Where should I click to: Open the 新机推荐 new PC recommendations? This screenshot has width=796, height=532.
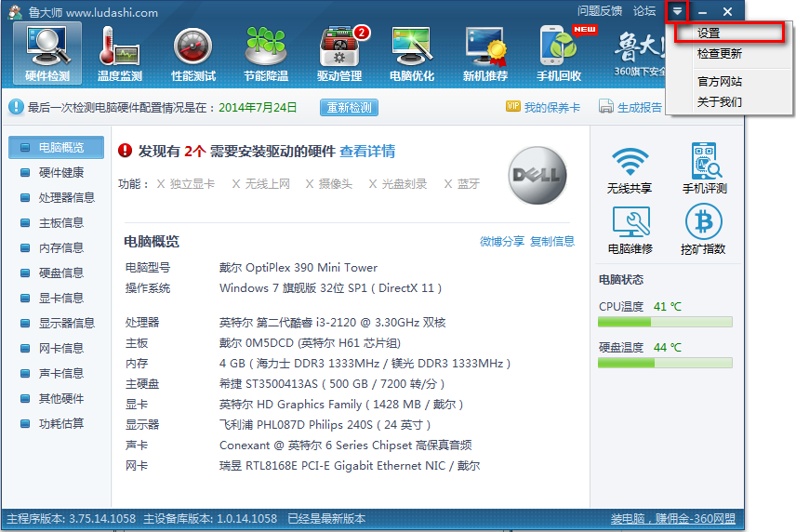485,53
